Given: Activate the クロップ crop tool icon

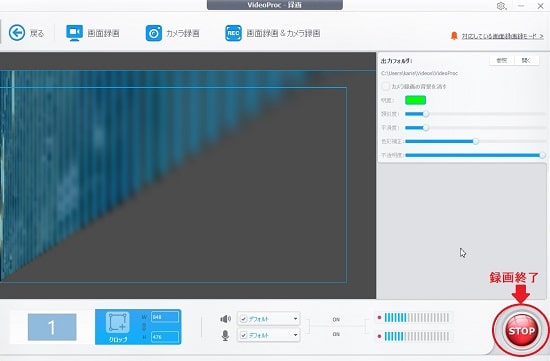Looking at the screenshot, I should (118, 323).
